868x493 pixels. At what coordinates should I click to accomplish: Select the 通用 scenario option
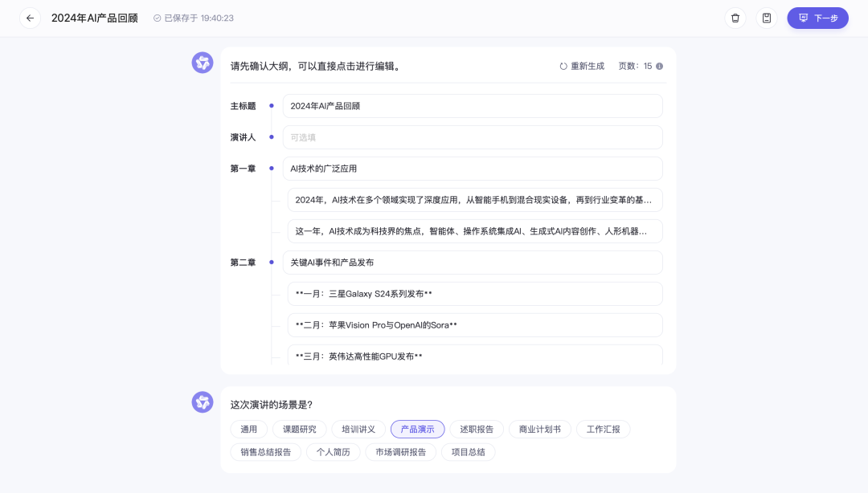point(248,429)
